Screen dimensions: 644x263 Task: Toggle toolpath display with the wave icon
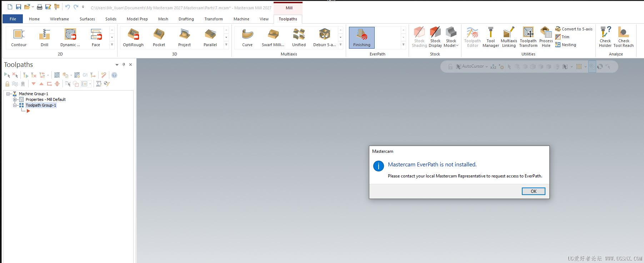[15, 84]
